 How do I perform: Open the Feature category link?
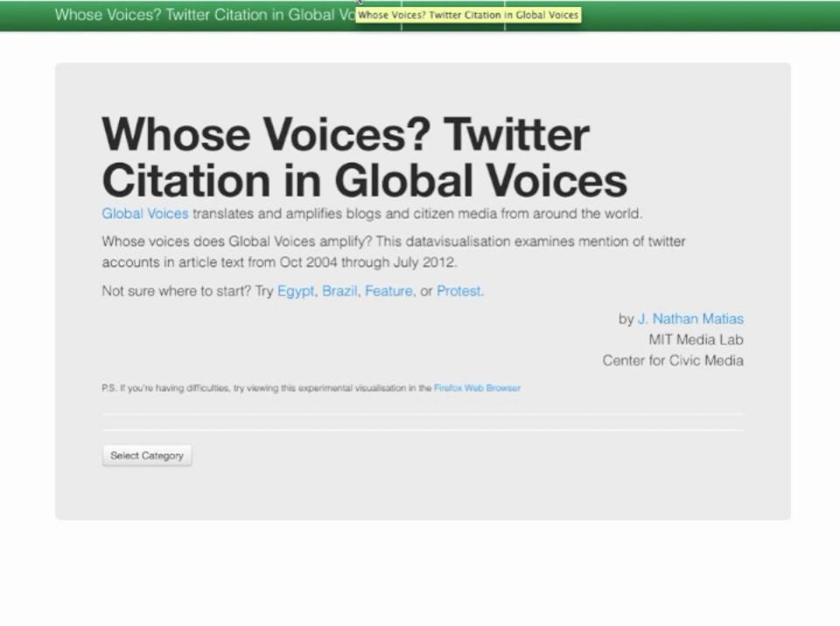pyautogui.click(x=388, y=291)
